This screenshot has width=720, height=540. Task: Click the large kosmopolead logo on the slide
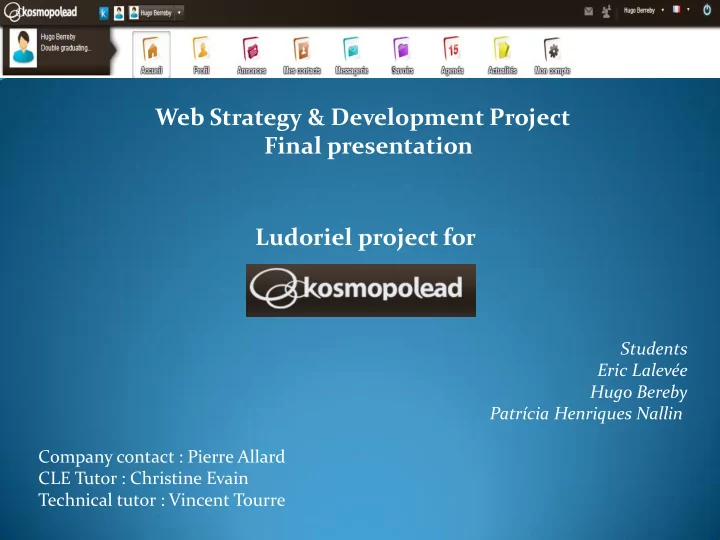point(361,290)
